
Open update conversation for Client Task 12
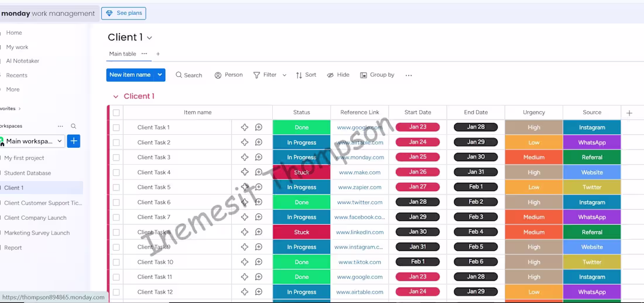pyautogui.click(x=259, y=292)
